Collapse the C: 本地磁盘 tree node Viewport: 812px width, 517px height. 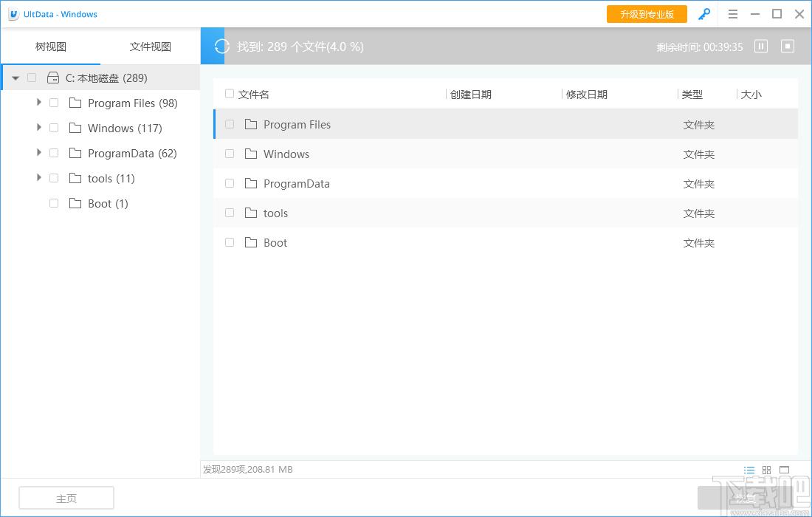[16, 78]
